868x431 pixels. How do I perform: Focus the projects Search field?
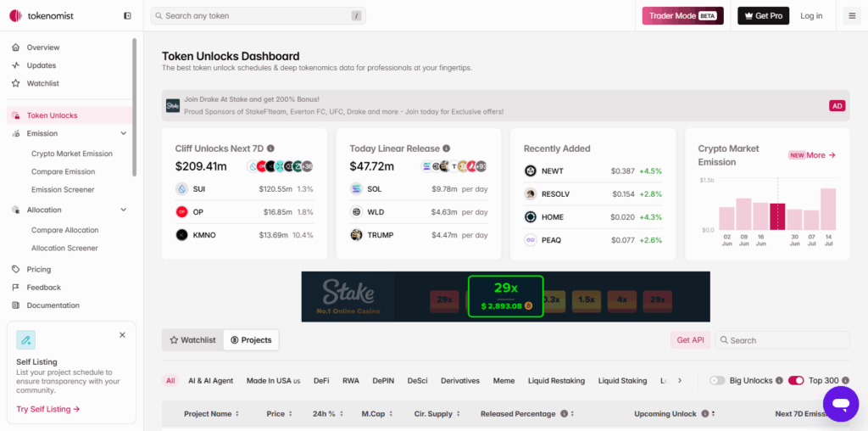782,340
